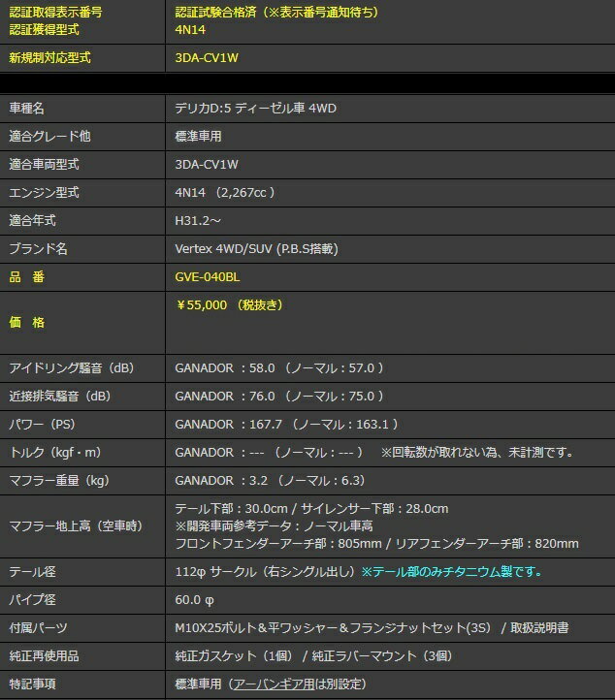Viewport: 615px width, 700px height.
Task: Click the 近接排気騒音 GANADOR 76.0 value
Action: (x=279, y=397)
